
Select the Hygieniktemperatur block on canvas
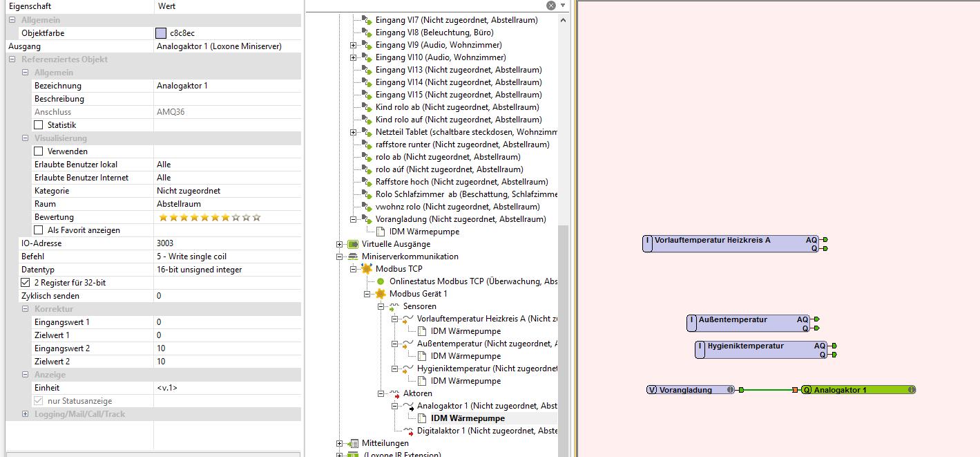coord(761,349)
